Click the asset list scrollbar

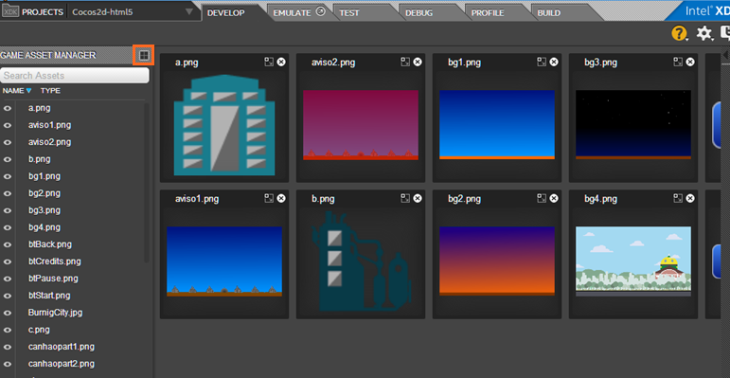(x=147, y=182)
